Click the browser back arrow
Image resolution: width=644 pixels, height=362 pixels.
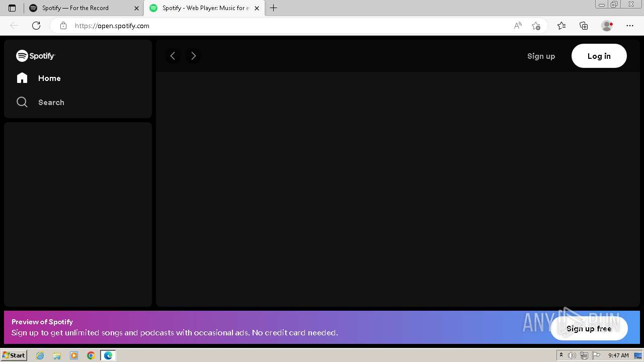click(x=14, y=26)
